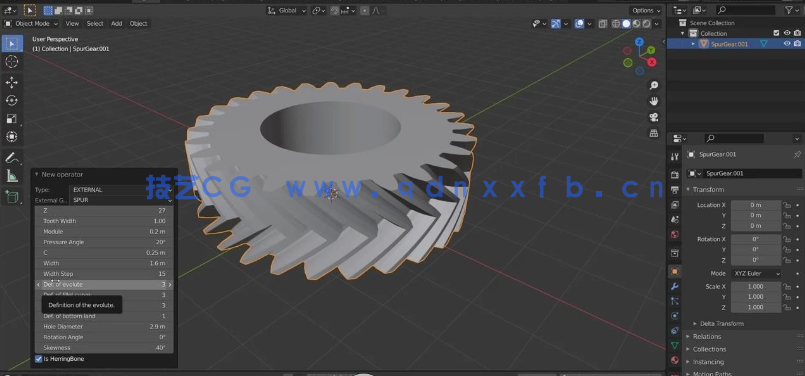805x376 pixels.
Task: Open External Gear SPUR dropdown
Action: [122, 200]
